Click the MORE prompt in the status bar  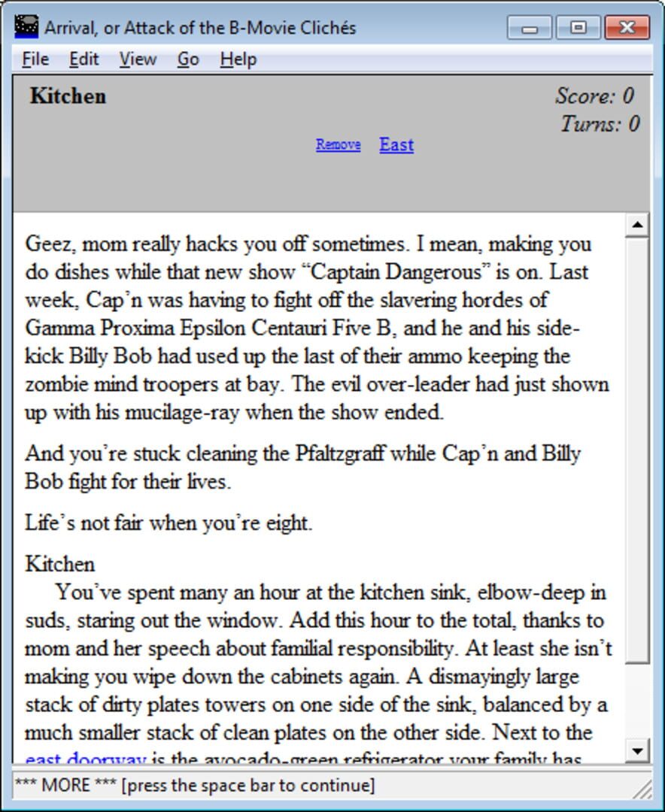point(196,785)
